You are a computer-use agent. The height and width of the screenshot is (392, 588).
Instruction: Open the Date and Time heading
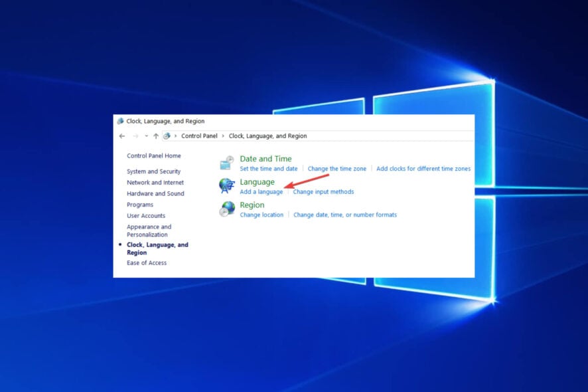click(x=265, y=159)
